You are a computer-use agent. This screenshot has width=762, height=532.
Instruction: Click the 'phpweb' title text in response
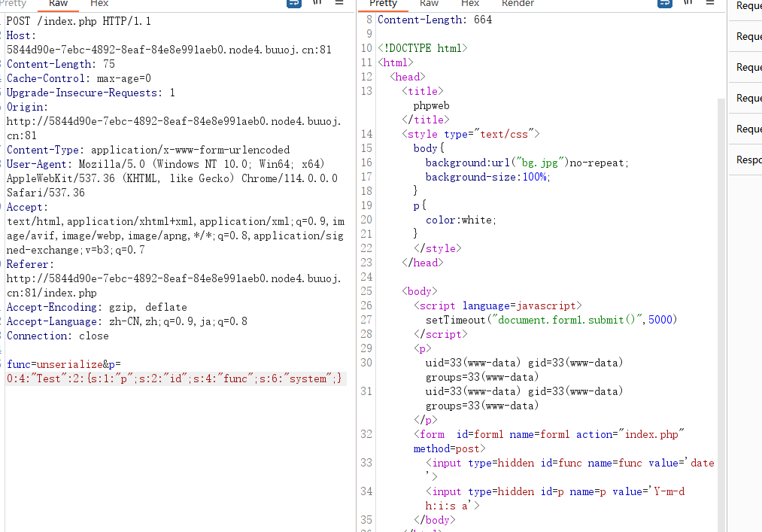[432, 105]
